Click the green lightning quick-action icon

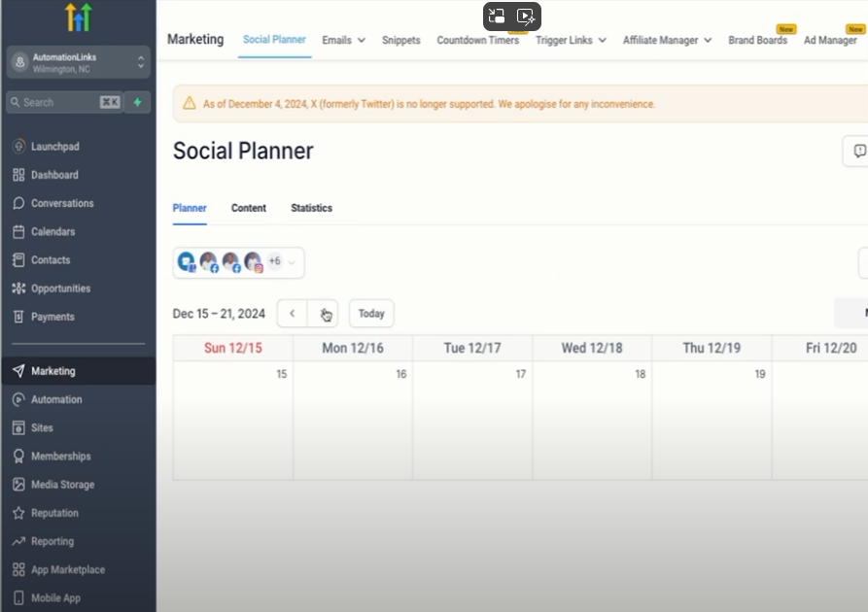click(x=137, y=102)
